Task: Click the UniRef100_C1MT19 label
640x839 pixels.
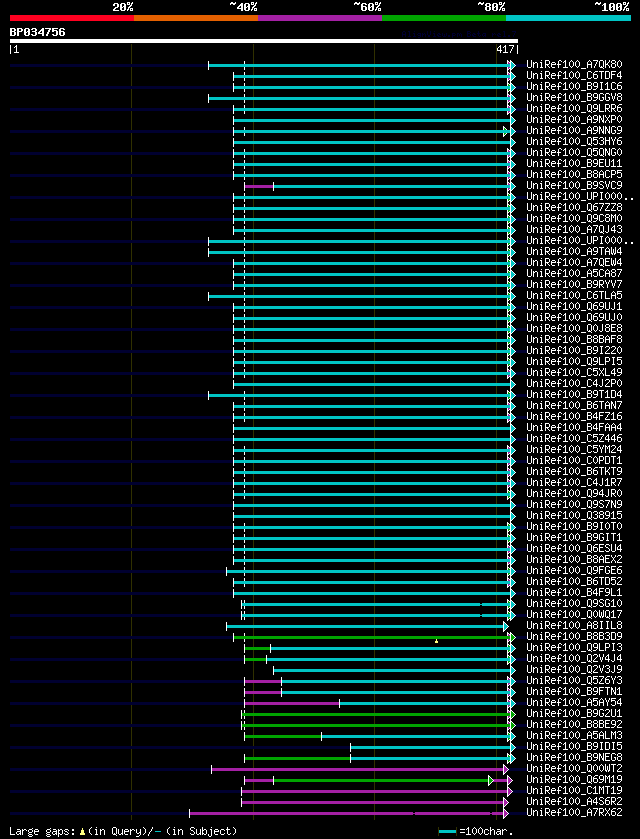Action: click(574, 790)
